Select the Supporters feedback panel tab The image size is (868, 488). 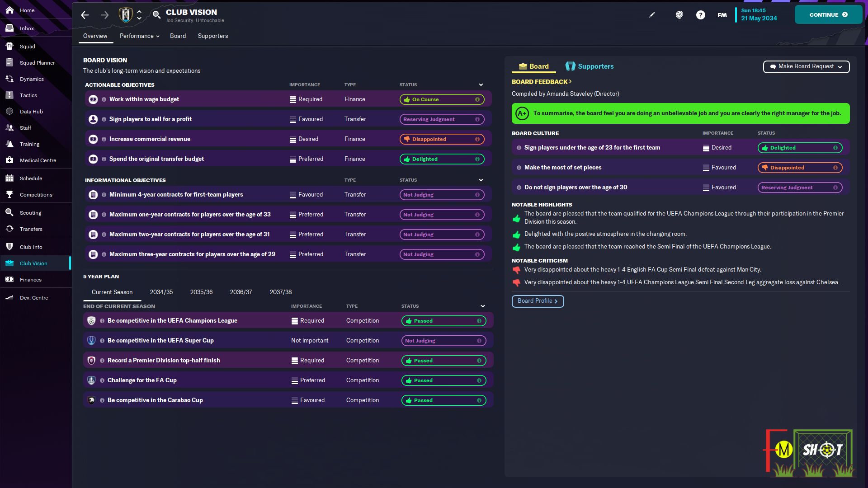[590, 66]
